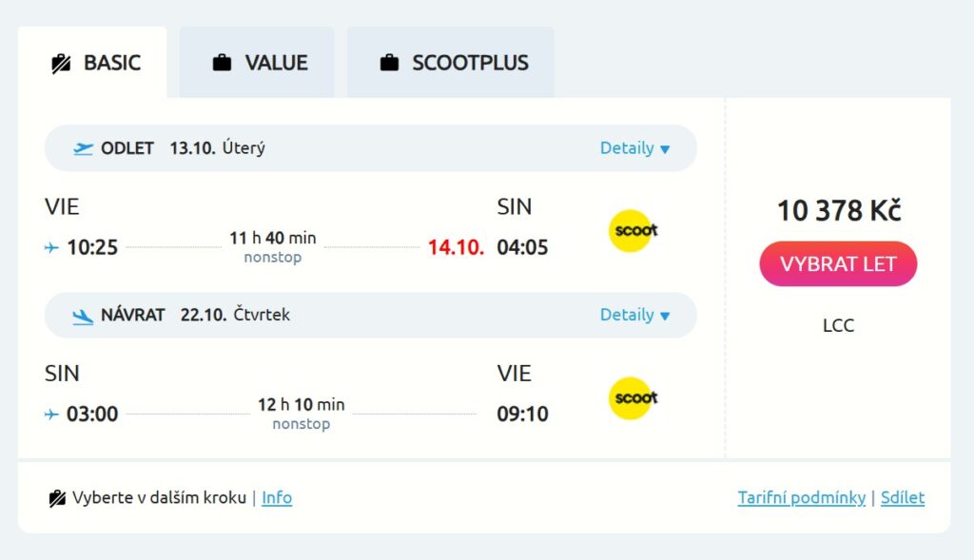
Task: Click the plane icon beside 10:25 departure
Action: pyautogui.click(x=51, y=248)
